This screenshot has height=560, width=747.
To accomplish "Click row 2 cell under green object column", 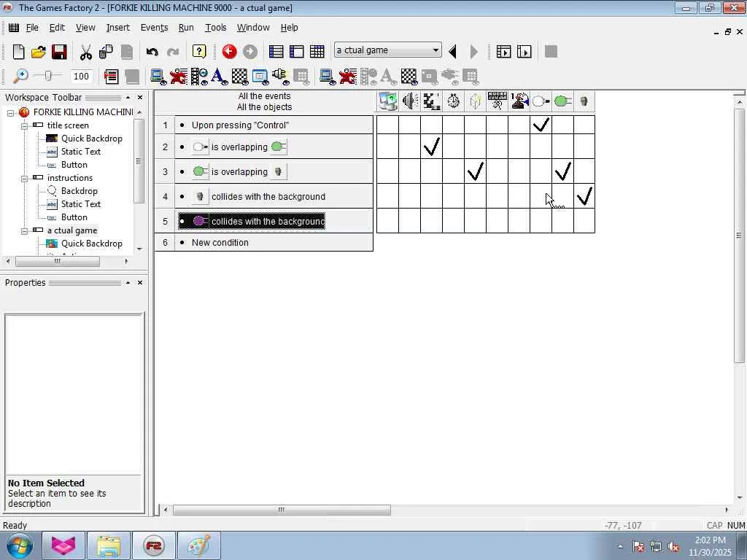I will [x=562, y=147].
